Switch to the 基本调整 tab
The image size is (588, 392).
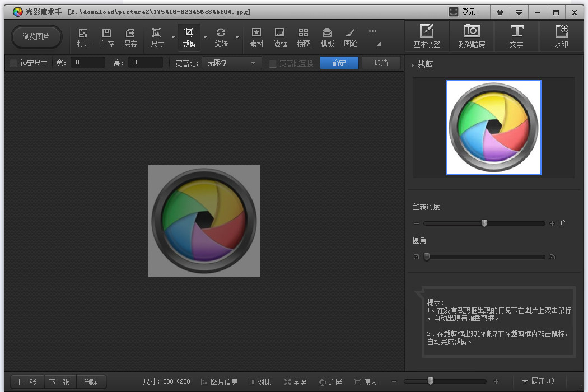click(x=427, y=36)
